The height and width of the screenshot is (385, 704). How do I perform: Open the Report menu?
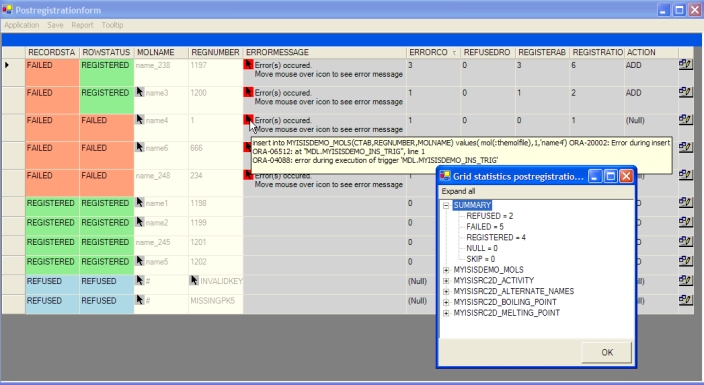82,25
